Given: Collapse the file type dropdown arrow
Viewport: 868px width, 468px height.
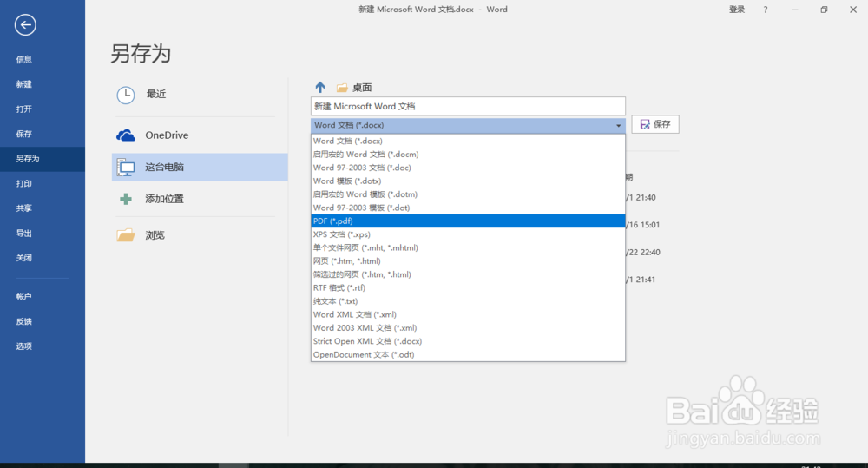Looking at the screenshot, I should click(x=618, y=126).
